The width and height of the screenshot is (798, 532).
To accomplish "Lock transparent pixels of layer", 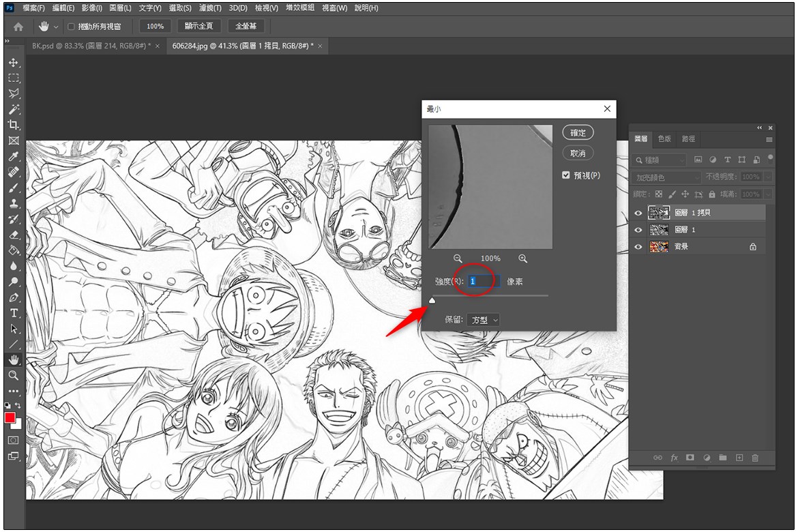I will [659, 194].
